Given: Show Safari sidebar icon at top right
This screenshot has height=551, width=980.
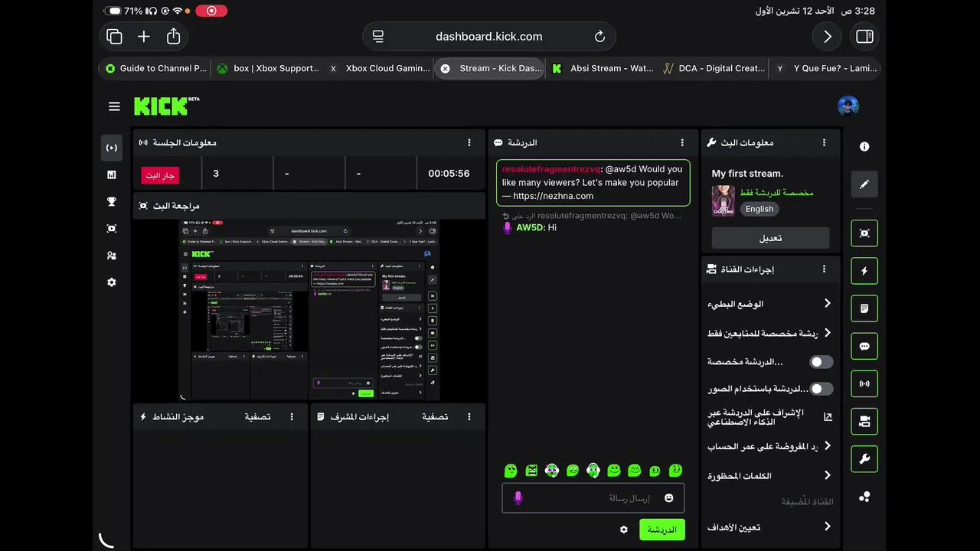Looking at the screenshot, I should tap(865, 36).
